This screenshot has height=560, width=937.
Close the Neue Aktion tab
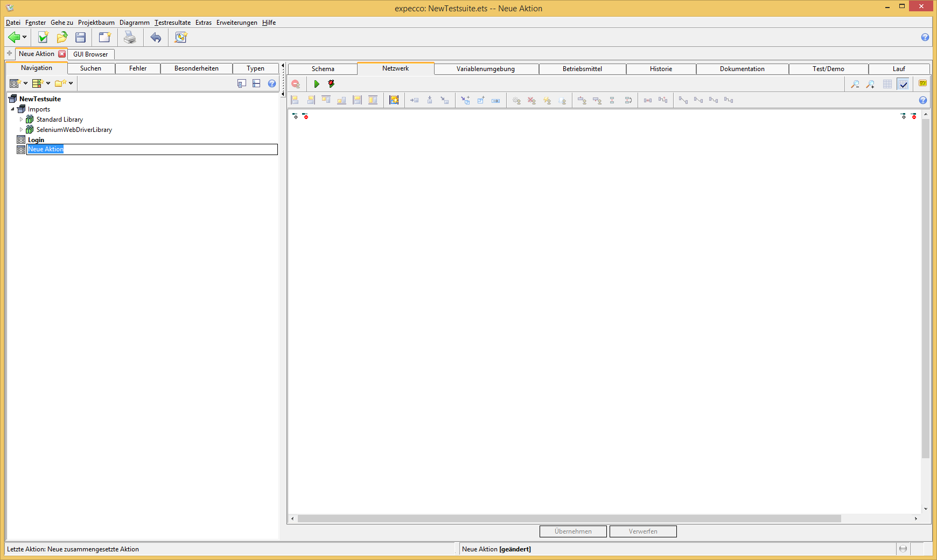pyautogui.click(x=62, y=54)
